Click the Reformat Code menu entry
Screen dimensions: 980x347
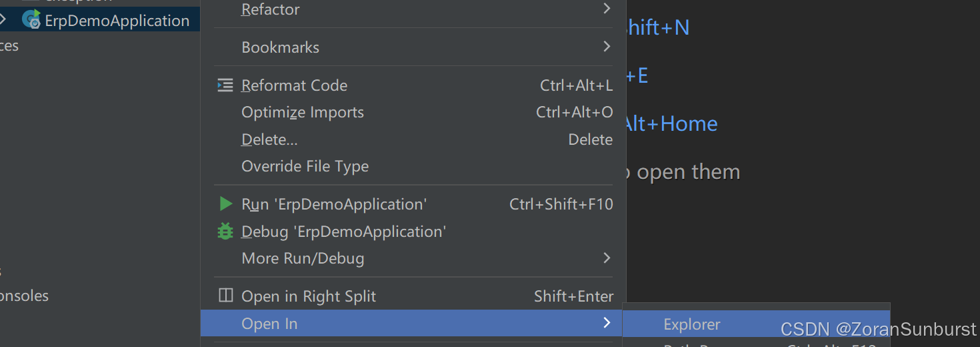click(x=413, y=85)
